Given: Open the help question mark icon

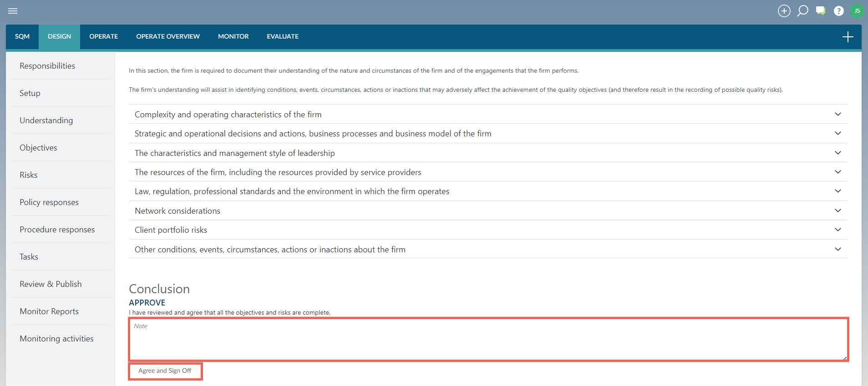Looking at the screenshot, I should click(839, 11).
